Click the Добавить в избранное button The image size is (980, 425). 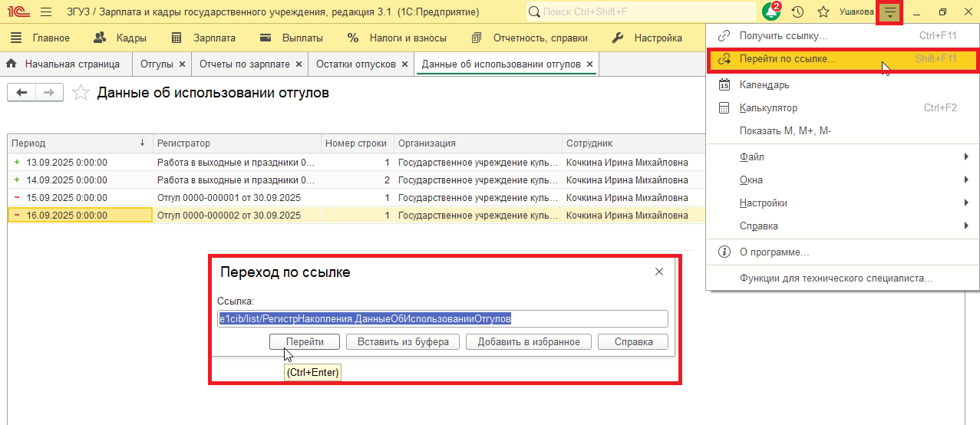point(528,341)
